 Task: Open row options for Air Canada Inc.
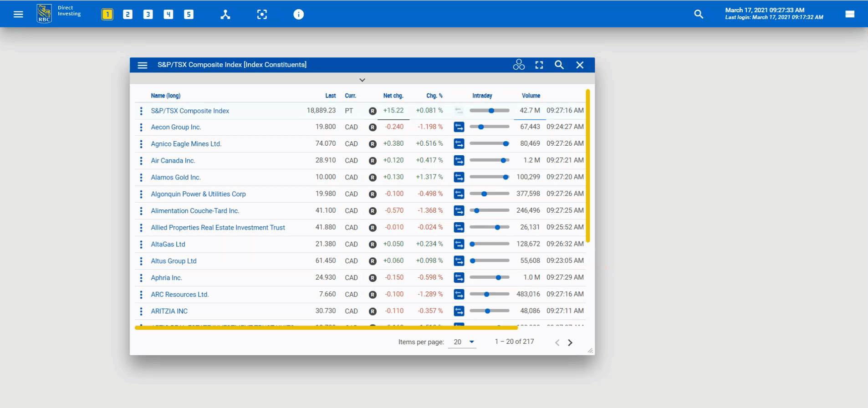pyautogui.click(x=141, y=161)
